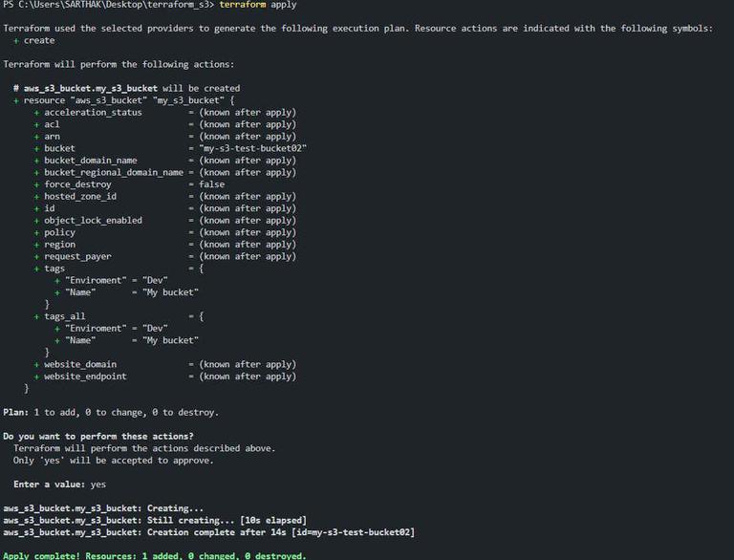Click the bucket name "my-s3-test-bucket02" value

coord(252,148)
